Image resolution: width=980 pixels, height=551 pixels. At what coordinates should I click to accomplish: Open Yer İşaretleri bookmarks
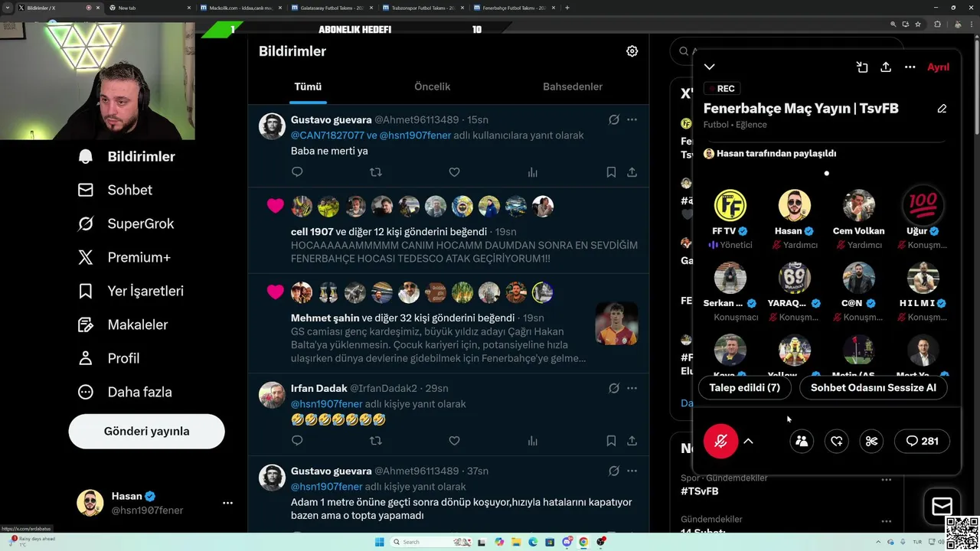[x=130, y=291]
